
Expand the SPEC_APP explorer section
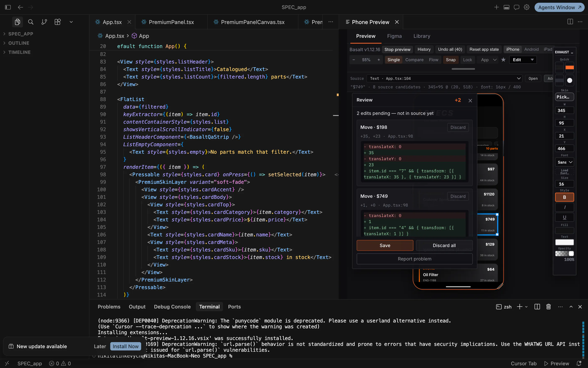pos(20,34)
